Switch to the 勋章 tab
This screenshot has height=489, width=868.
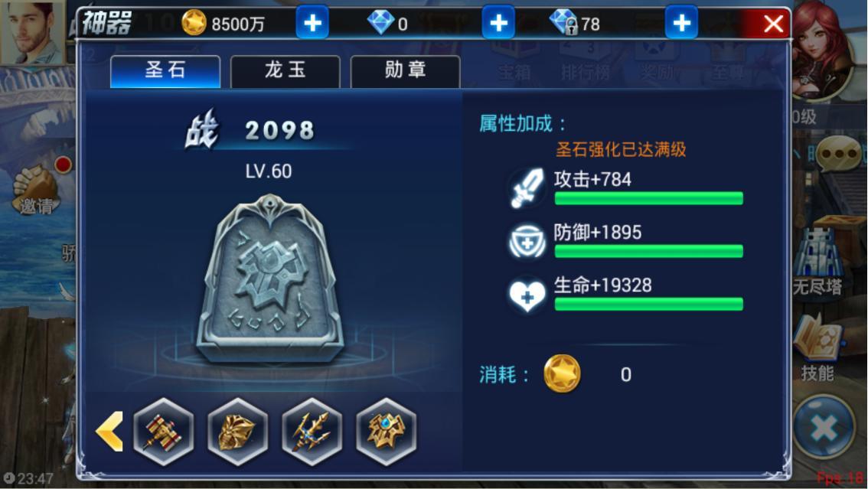coord(405,71)
